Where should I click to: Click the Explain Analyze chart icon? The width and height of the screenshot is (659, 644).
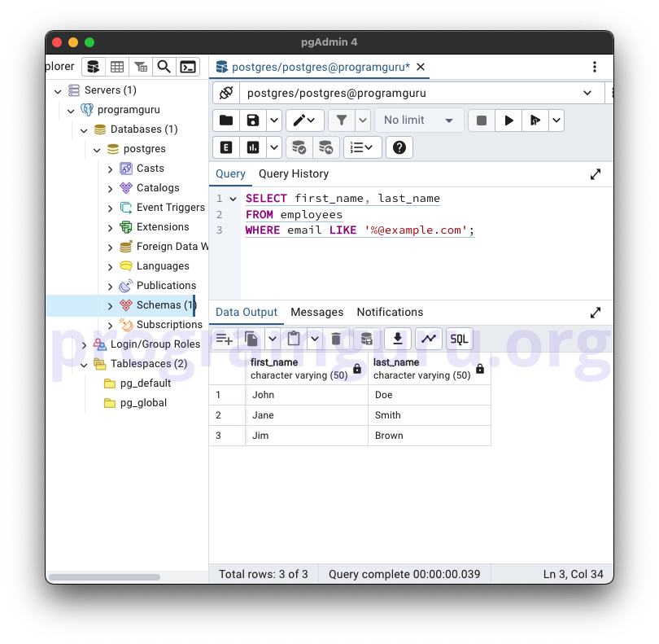pos(253,147)
